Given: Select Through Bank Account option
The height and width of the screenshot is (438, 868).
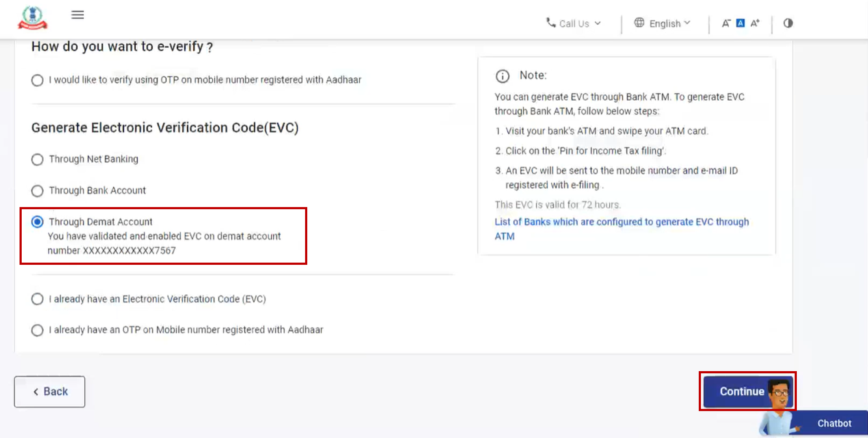Looking at the screenshot, I should tap(37, 191).
